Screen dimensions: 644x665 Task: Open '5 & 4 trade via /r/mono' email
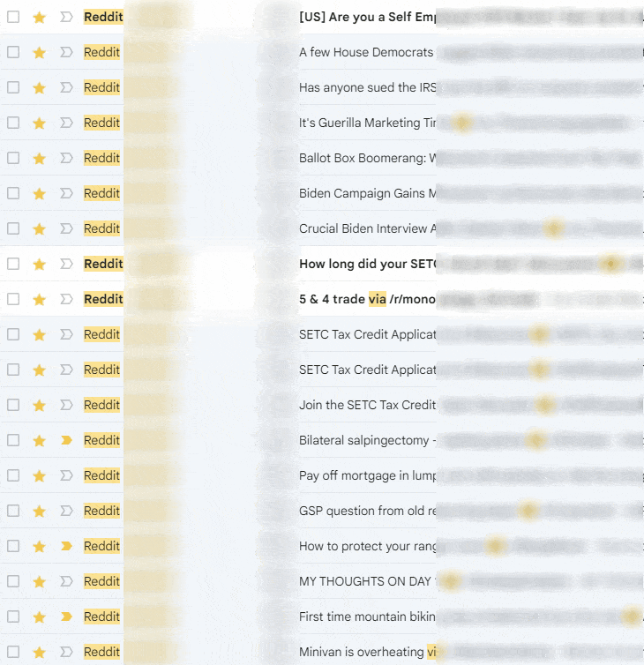point(367,299)
